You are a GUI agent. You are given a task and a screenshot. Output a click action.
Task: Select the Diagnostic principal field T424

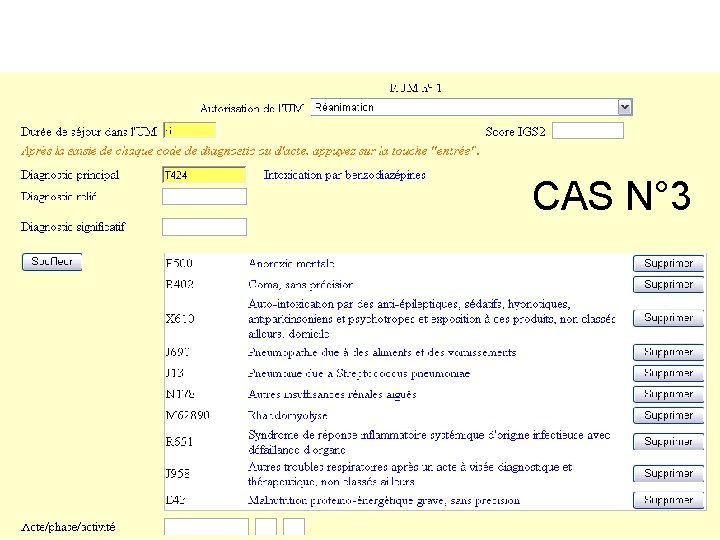point(204,175)
